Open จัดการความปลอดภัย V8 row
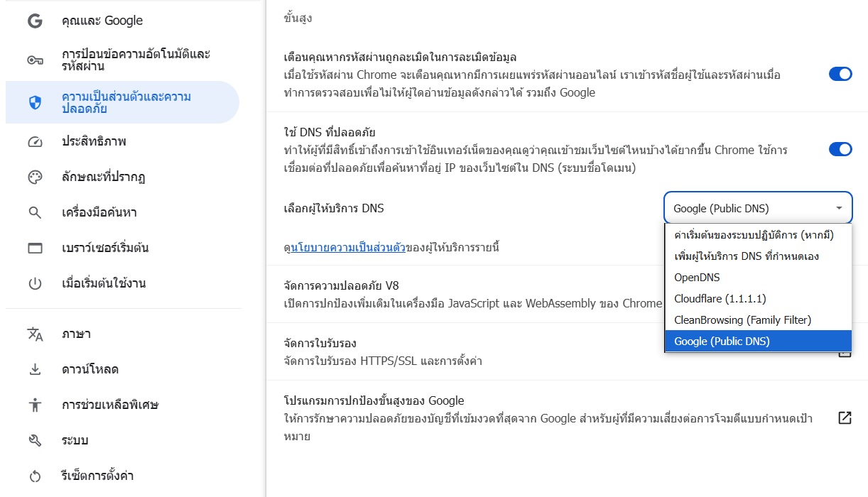Screen dimensions: 868x497 568,294
